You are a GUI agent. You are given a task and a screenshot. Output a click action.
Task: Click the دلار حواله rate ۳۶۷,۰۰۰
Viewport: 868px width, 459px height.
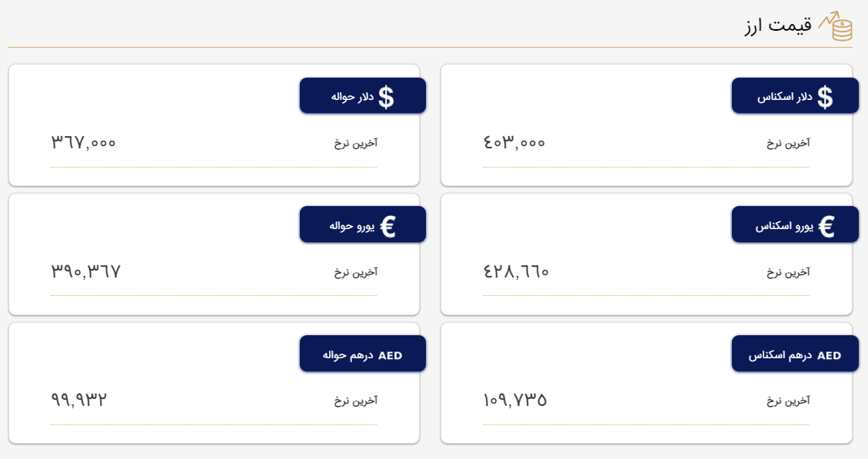pos(84,142)
